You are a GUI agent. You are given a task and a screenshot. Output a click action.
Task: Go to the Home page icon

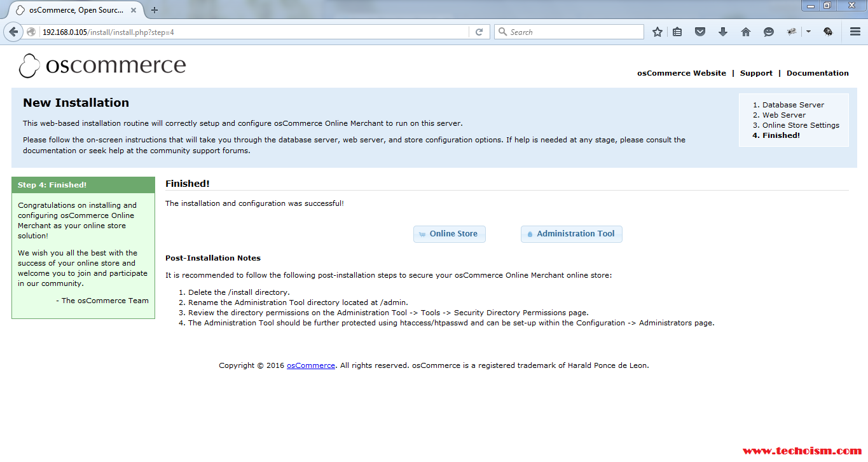tap(746, 32)
